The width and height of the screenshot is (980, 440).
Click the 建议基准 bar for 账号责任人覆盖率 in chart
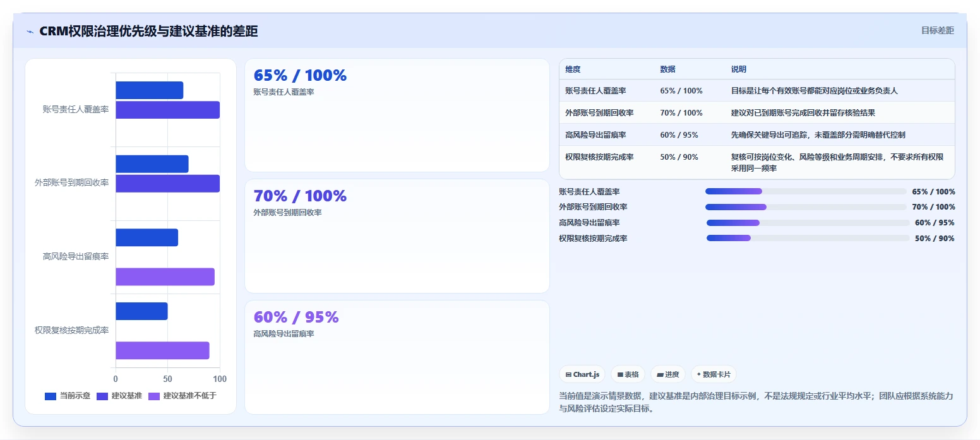click(x=167, y=110)
